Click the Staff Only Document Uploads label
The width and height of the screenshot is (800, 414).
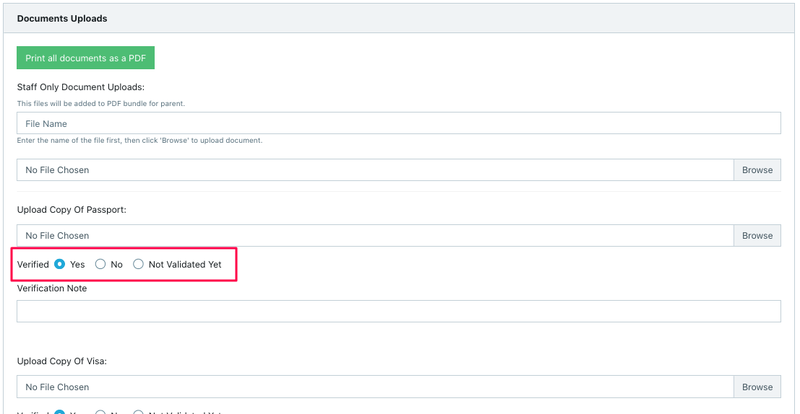(x=81, y=87)
